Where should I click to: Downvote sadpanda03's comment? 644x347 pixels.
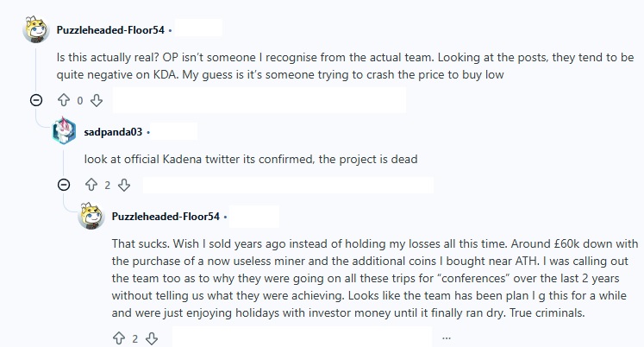click(124, 185)
